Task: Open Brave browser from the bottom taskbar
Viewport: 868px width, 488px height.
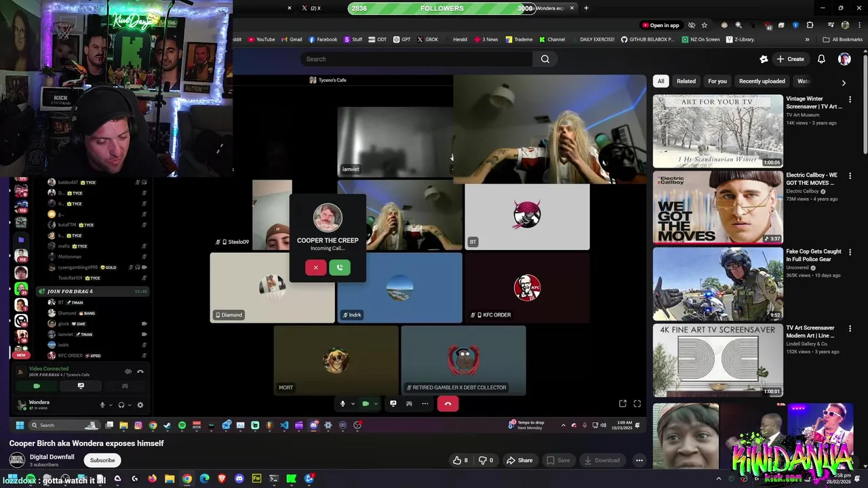Action: pyautogui.click(x=221, y=479)
